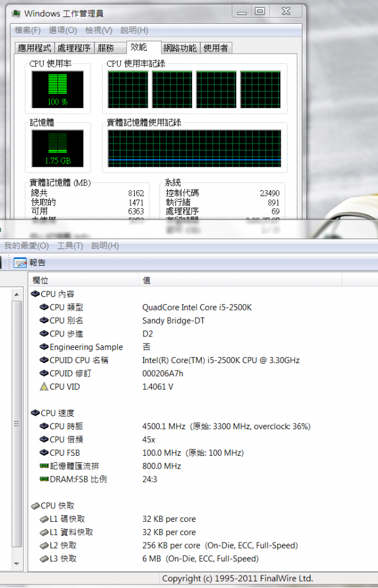
Task: Select the CPU FSB row icon
Action: click(x=44, y=453)
